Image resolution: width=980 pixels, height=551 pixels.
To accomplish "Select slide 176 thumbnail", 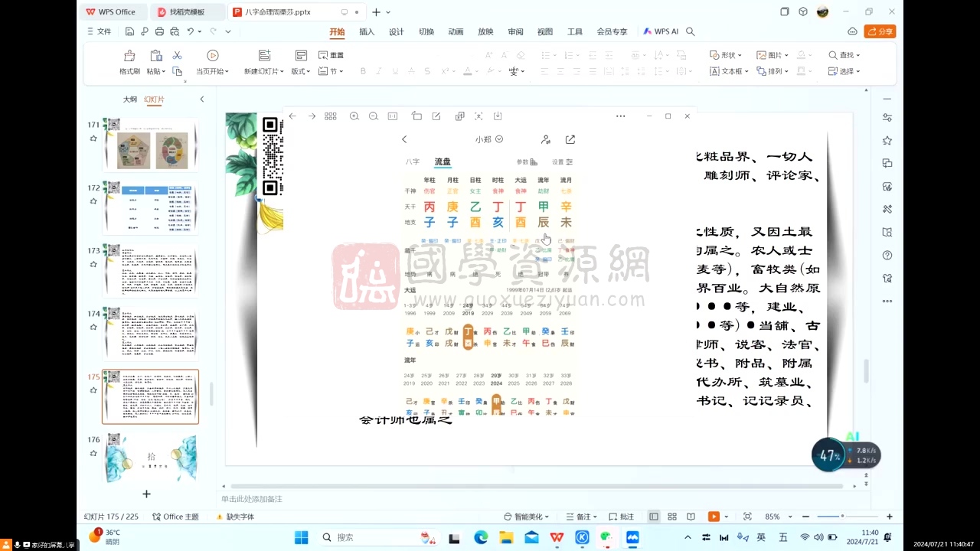I will [x=150, y=459].
